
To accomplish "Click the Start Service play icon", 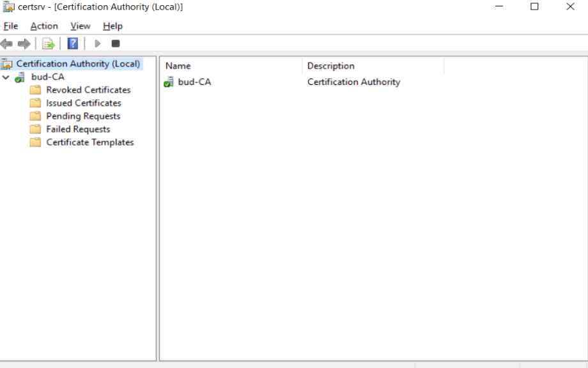I will (98, 44).
